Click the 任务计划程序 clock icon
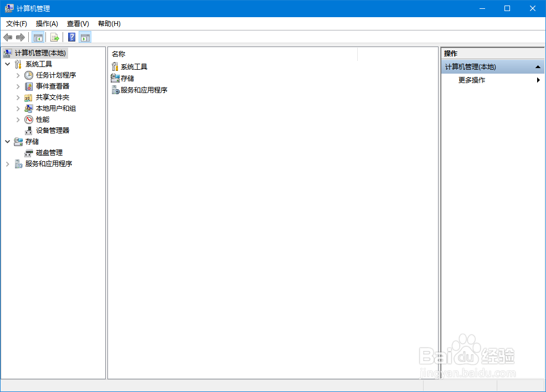This screenshot has width=546, height=392. 29,75
